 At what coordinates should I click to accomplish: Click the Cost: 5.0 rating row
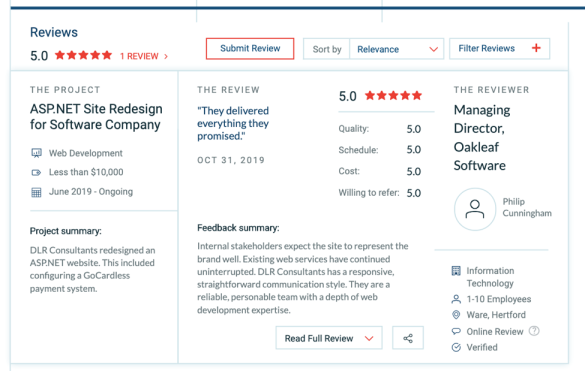(x=380, y=171)
